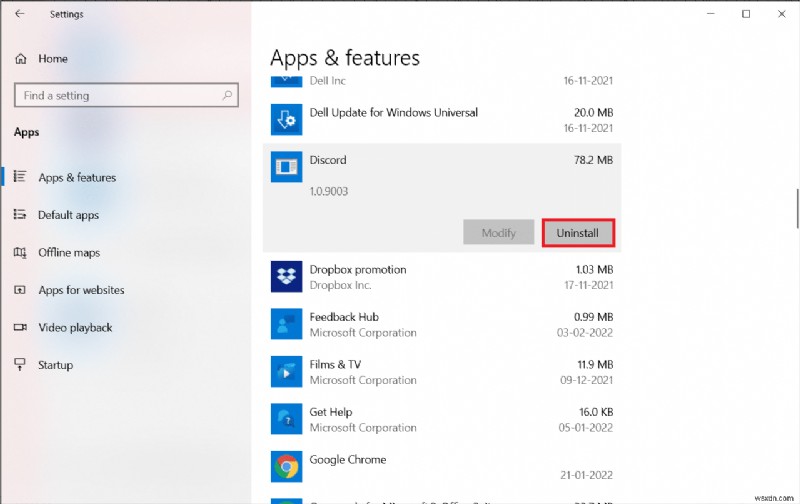Click the Films & TV icon
The width and height of the screenshot is (800, 504).
pos(286,371)
